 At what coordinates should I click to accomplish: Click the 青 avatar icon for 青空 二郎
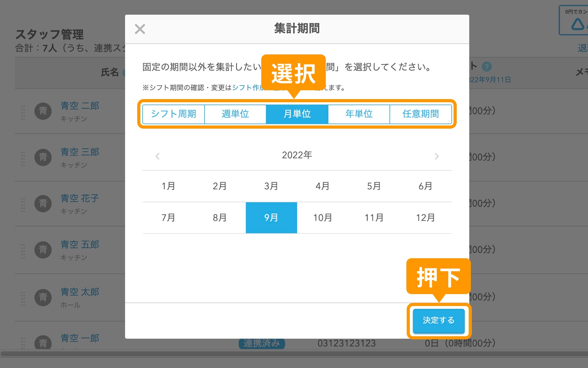[43, 111]
